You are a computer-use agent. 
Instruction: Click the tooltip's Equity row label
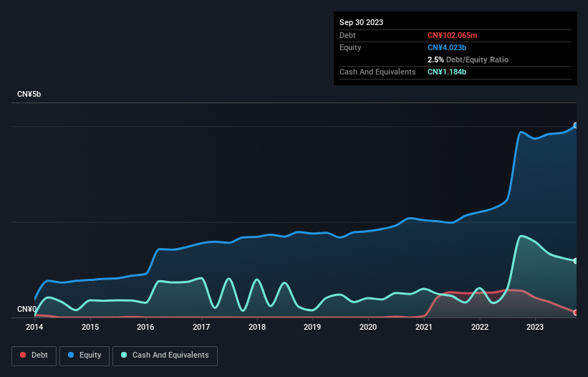350,47
